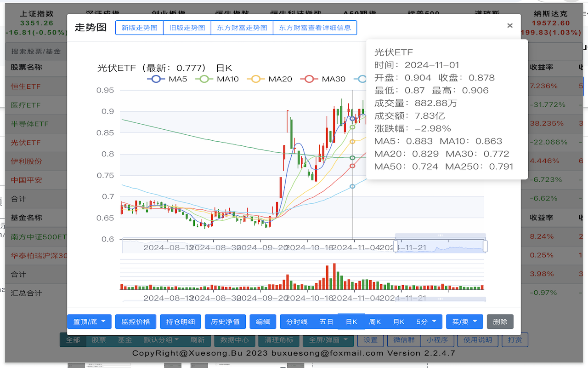
Task: Open the 设置 settings page
Action: click(370, 340)
